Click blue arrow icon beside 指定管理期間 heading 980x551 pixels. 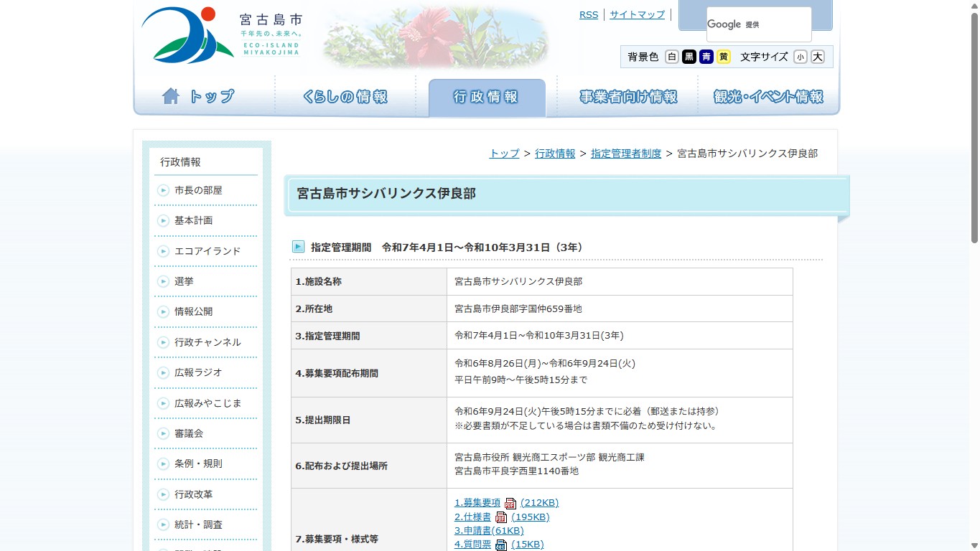(x=298, y=247)
